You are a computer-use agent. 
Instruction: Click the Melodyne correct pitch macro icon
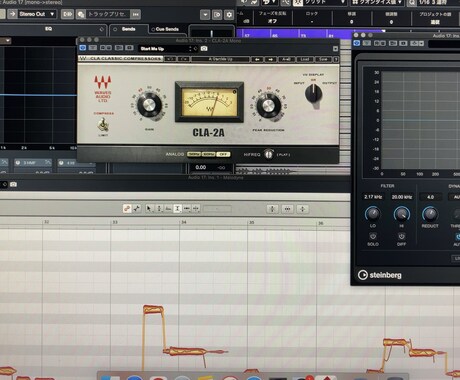[x=272, y=209]
